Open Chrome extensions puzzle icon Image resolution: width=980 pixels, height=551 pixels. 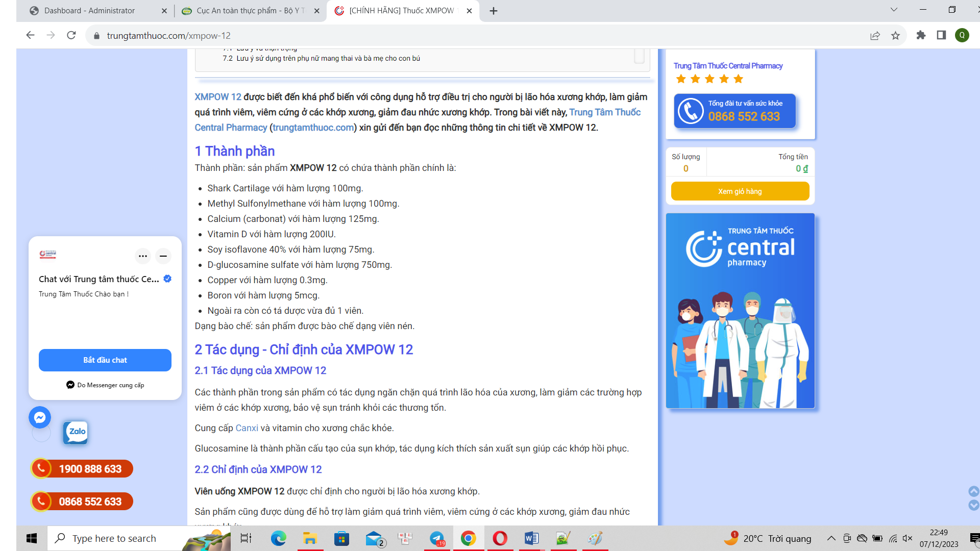tap(921, 35)
